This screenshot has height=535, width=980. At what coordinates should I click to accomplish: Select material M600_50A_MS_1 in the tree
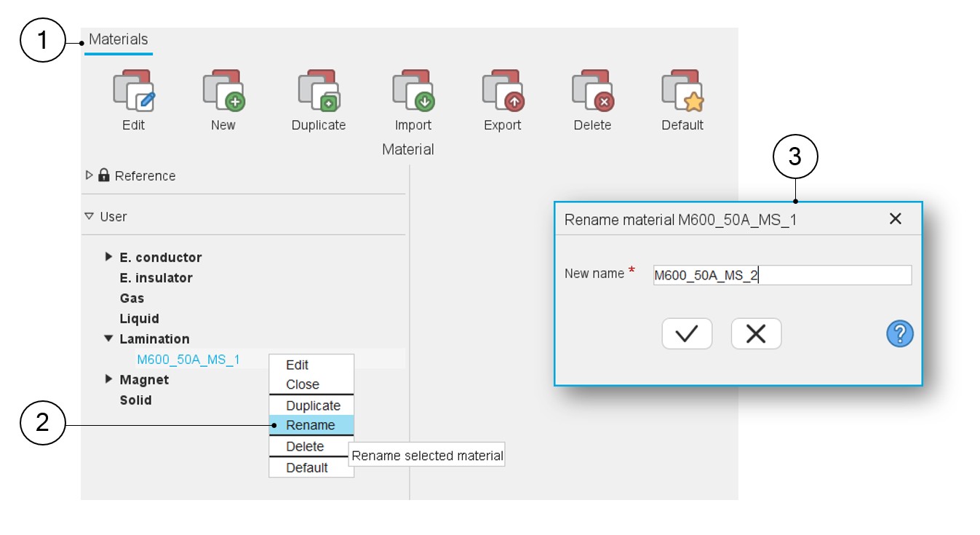click(188, 360)
